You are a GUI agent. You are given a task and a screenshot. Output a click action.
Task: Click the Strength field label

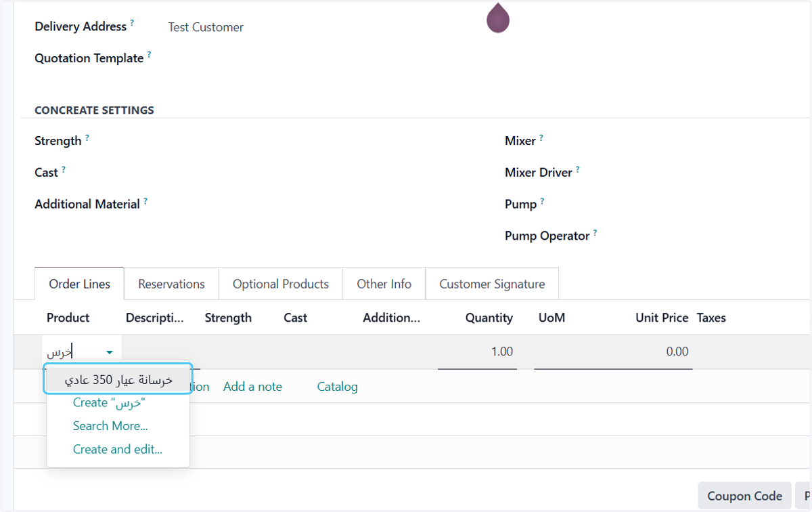click(58, 141)
